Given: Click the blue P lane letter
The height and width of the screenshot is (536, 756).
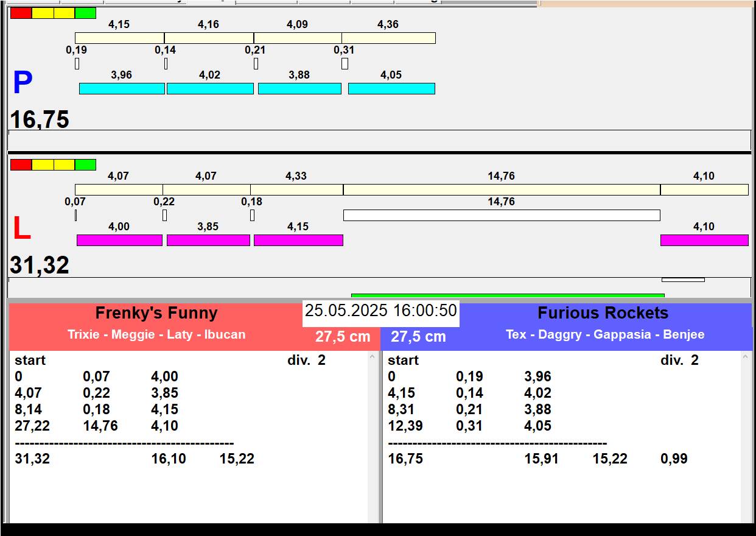Looking at the screenshot, I should [x=23, y=83].
